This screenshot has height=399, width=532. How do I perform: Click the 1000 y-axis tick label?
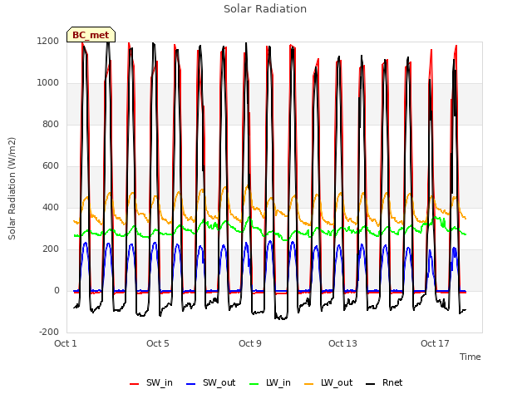click(x=48, y=83)
